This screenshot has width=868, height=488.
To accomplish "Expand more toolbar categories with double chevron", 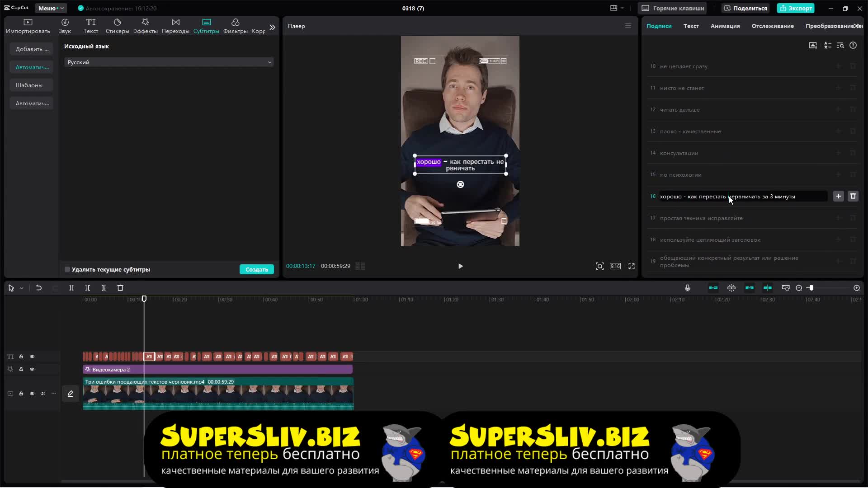I will [x=272, y=27].
